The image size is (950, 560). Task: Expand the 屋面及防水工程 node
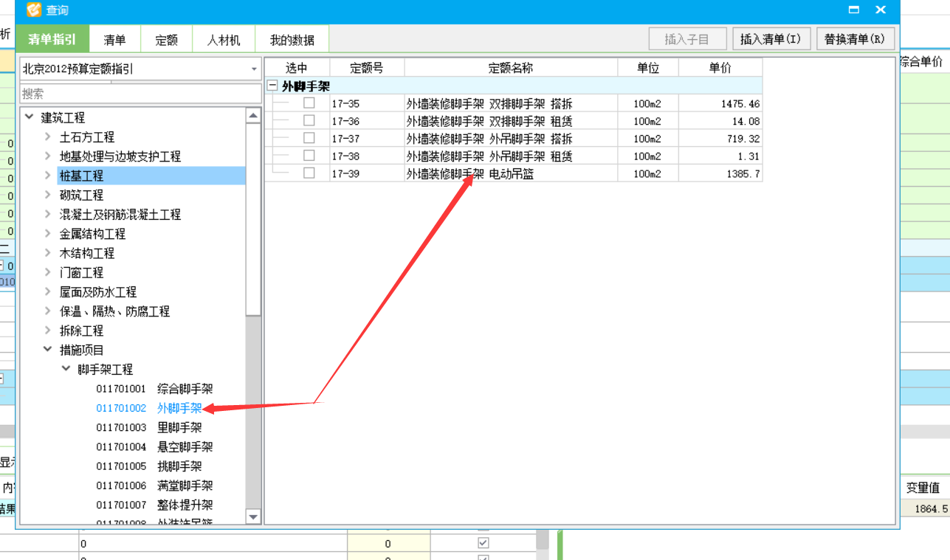coord(48,292)
